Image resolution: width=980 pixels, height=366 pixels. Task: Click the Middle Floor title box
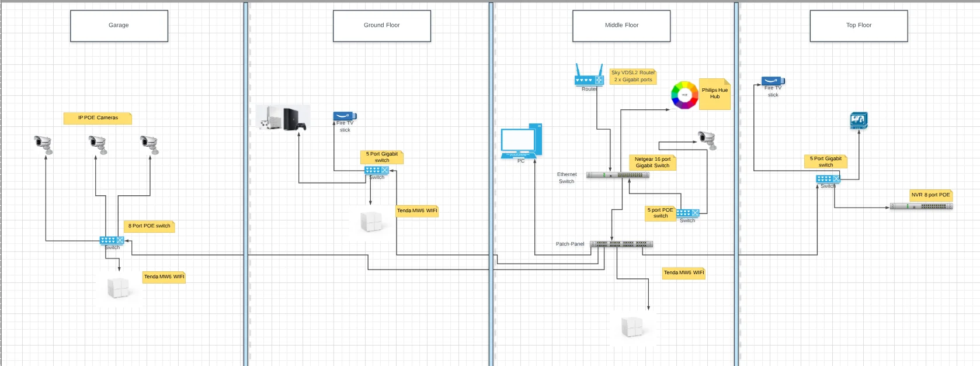coord(621,26)
